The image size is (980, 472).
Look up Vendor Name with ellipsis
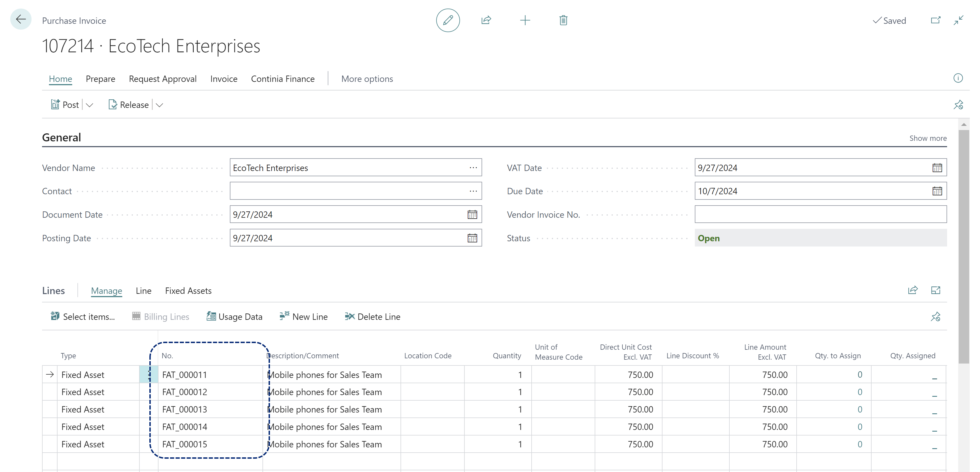[x=473, y=167]
